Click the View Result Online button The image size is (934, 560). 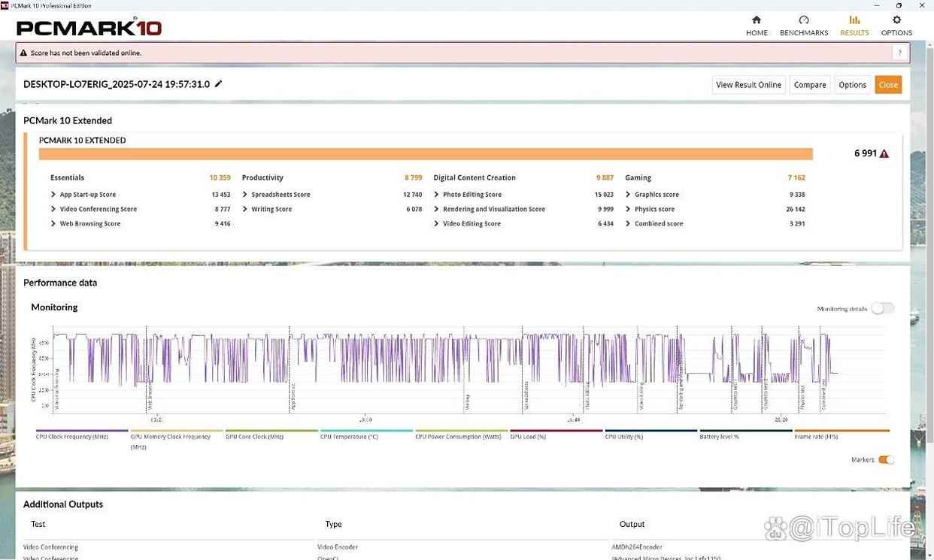(748, 85)
